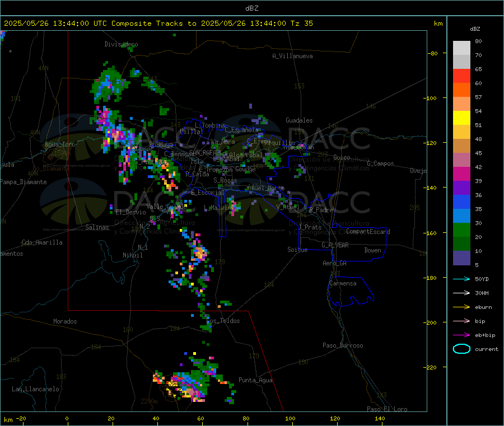The width and height of the screenshot is (504, 426).
Task: Click the 'E_Escorial' map label
Action: [x=207, y=193]
